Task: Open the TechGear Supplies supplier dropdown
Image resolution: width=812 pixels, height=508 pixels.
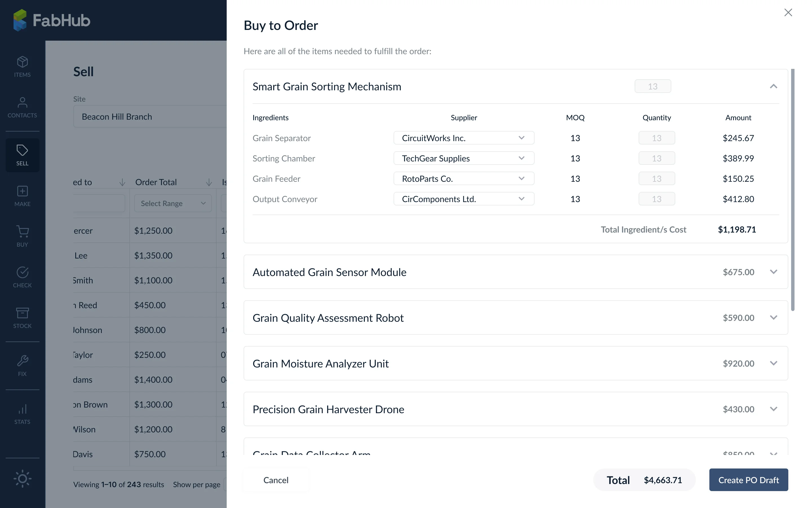Action: point(464,158)
